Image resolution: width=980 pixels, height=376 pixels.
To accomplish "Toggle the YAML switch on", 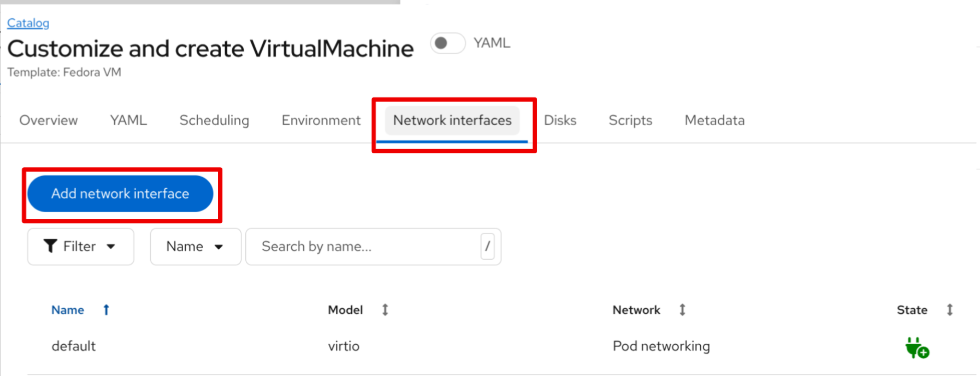I will click(447, 43).
